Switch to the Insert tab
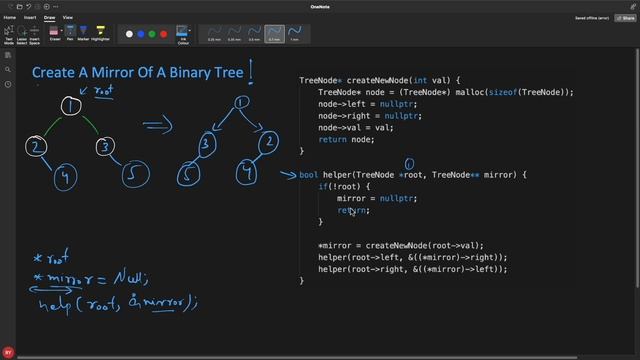 [30, 18]
